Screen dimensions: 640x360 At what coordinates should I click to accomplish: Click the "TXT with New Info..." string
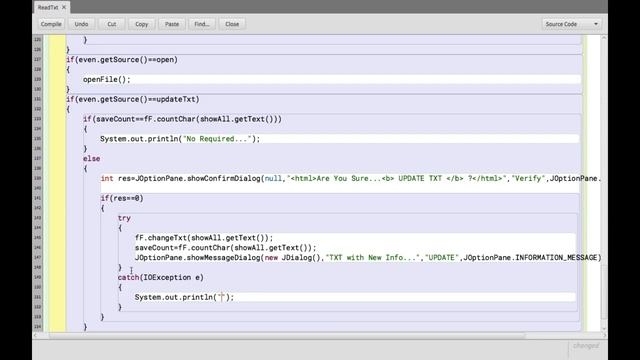click(x=372, y=258)
